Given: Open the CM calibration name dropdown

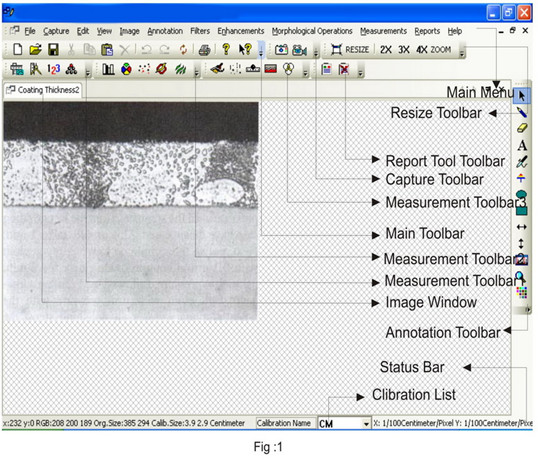Looking at the screenshot, I should (x=366, y=424).
